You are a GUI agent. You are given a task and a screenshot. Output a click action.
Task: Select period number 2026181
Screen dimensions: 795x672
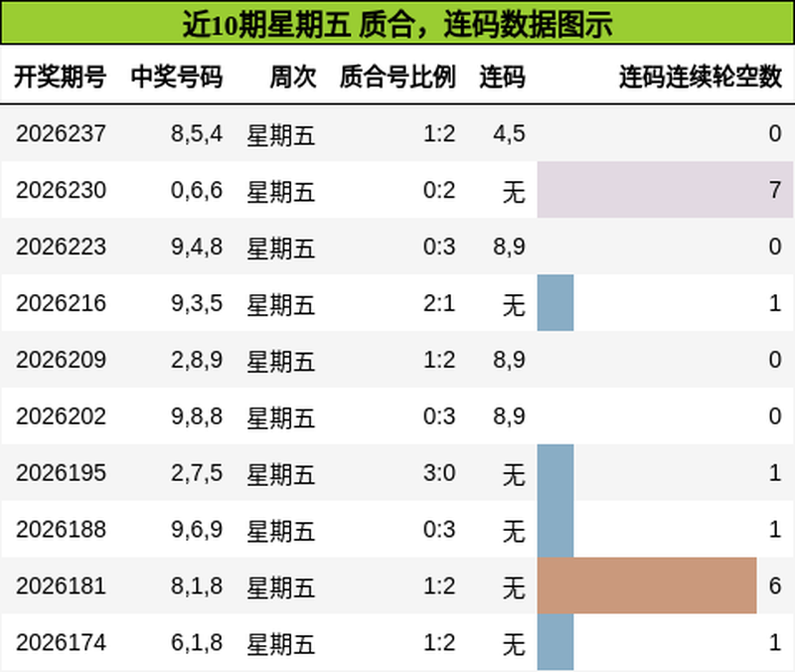pyautogui.click(x=61, y=587)
